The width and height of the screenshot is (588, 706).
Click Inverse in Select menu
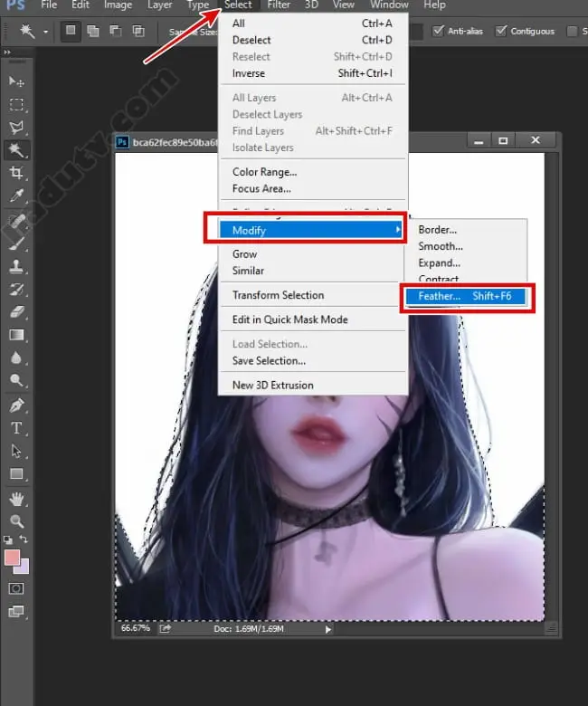(x=312, y=73)
